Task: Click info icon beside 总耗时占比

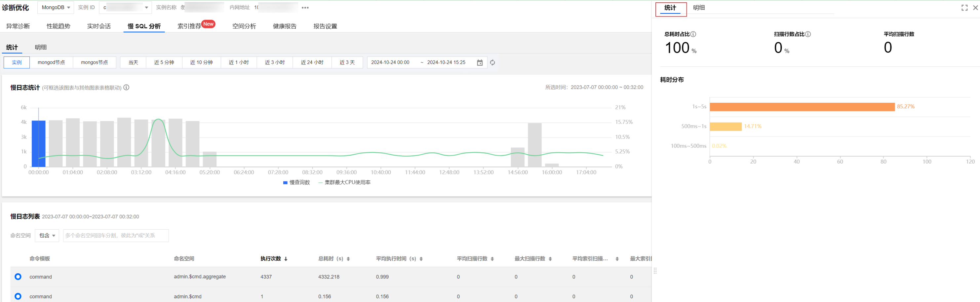Action: point(693,34)
